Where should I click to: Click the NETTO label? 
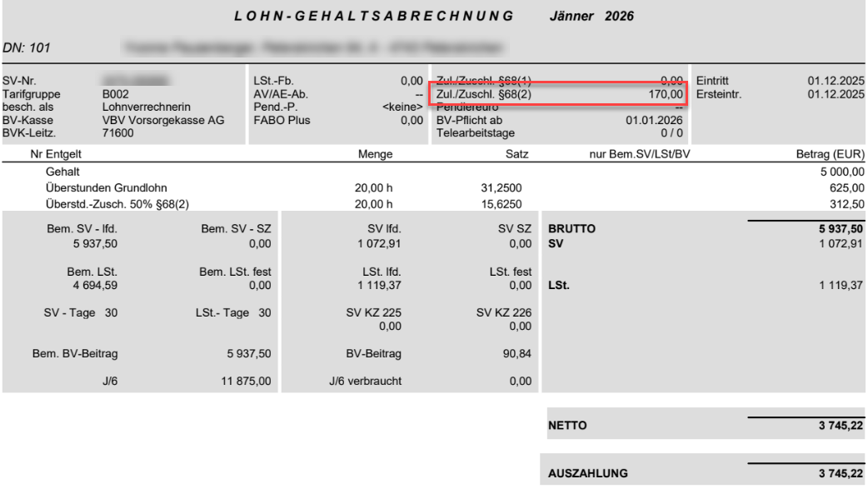pos(567,426)
